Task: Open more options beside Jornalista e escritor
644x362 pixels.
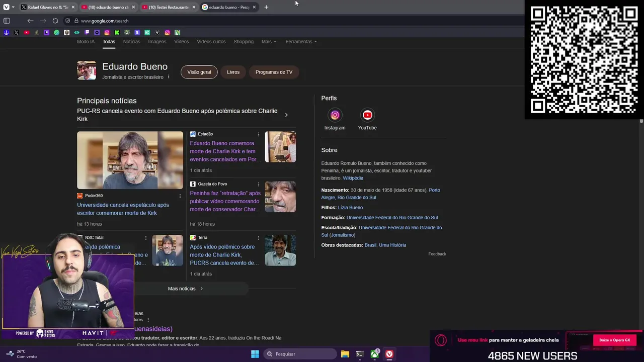Action: [x=169, y=77]
